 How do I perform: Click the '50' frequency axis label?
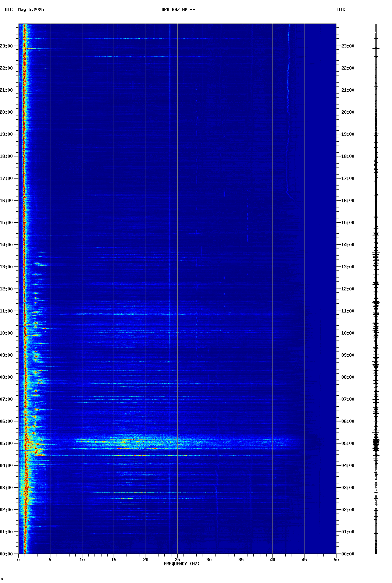click(x=336, y=560)
